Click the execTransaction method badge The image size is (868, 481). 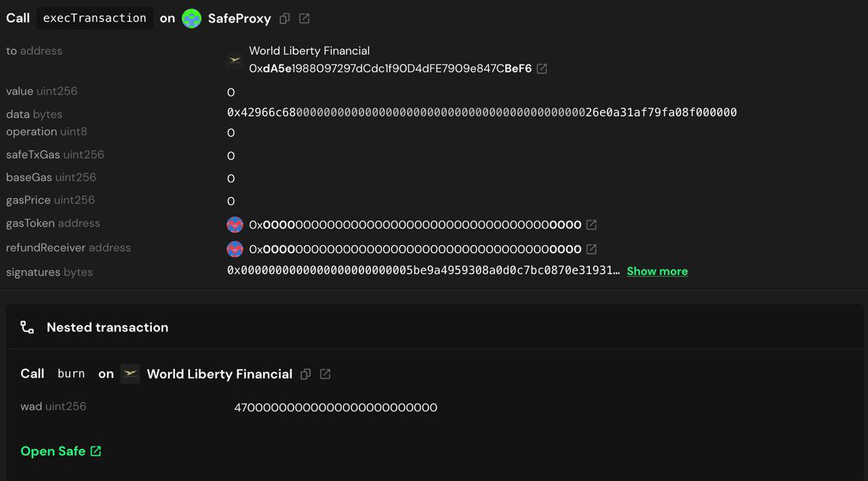94,18
